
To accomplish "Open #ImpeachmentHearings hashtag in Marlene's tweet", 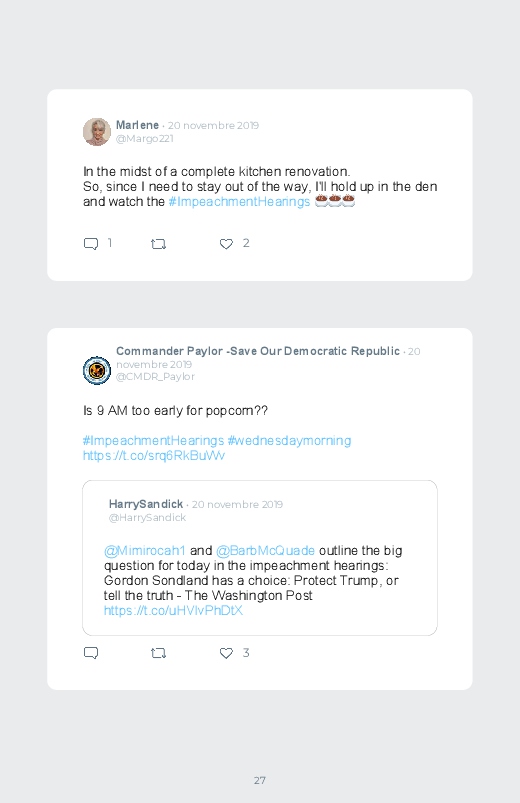I will tap(239, 202).
